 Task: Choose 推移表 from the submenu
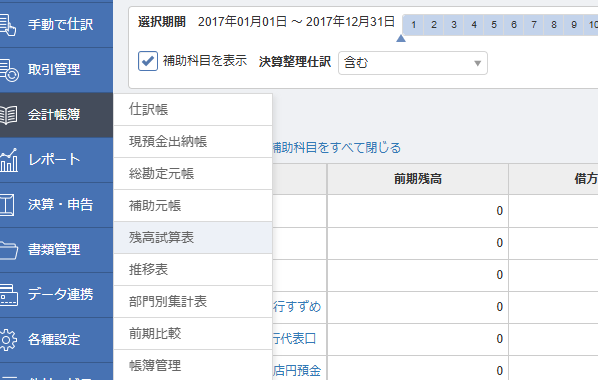click(x=193, y=270)
